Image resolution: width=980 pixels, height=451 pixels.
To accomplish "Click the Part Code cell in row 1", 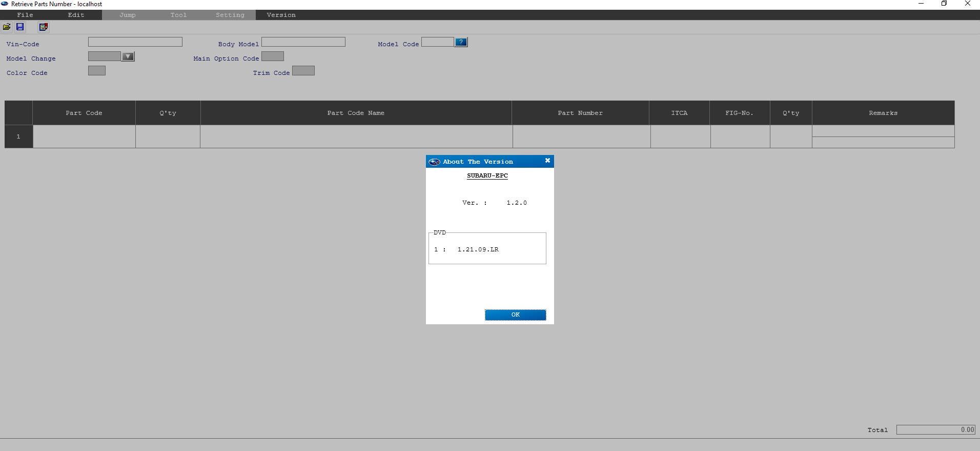I will click(84, 136).
